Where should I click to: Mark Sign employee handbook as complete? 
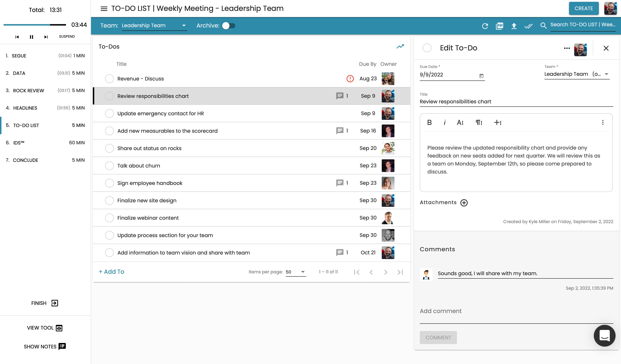click(109, 183)
